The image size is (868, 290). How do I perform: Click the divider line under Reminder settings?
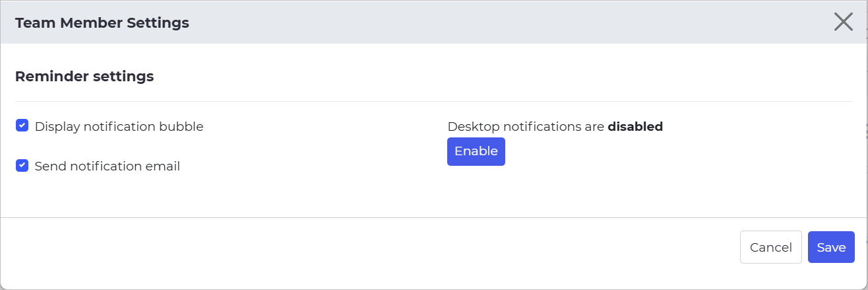click(x=434, y=101)
